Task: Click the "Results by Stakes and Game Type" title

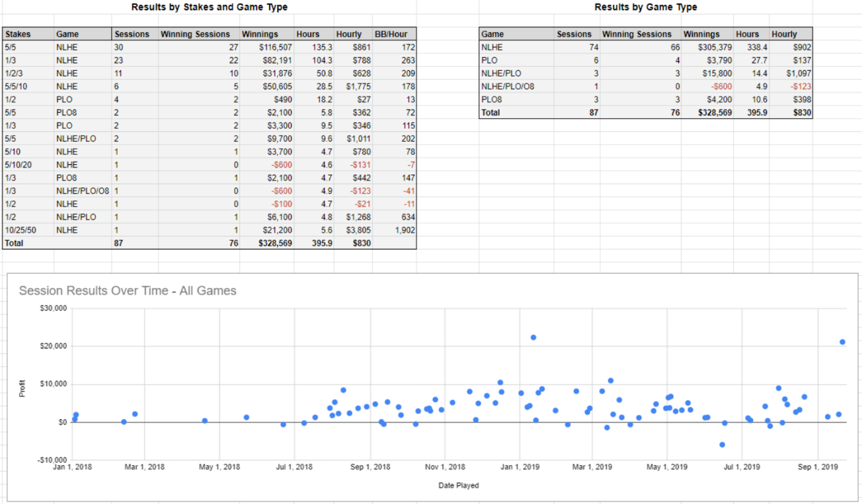Action: click(x=209, y=7)
